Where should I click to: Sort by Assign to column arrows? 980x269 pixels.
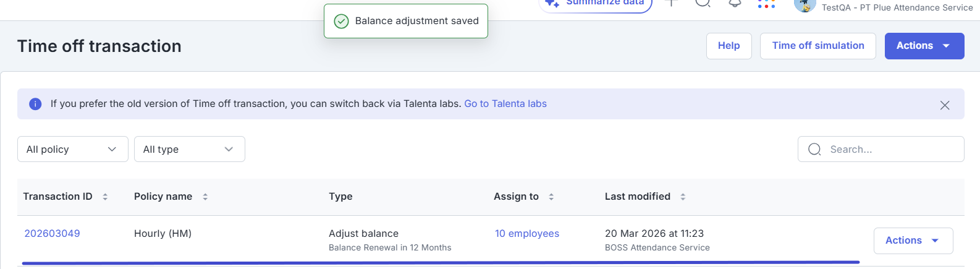click(x=551, y=197)
